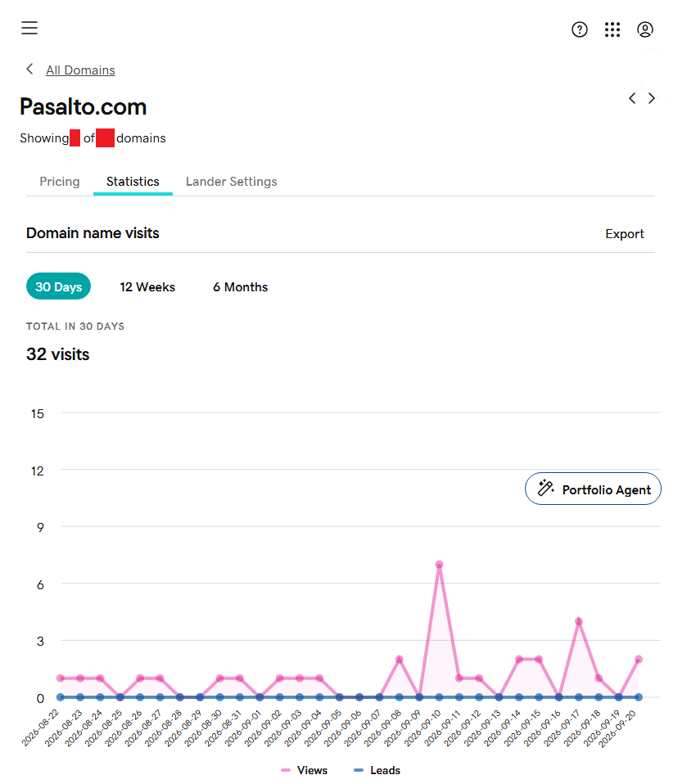
Task: Select the 30 Days range
Action: pos(58,286)
